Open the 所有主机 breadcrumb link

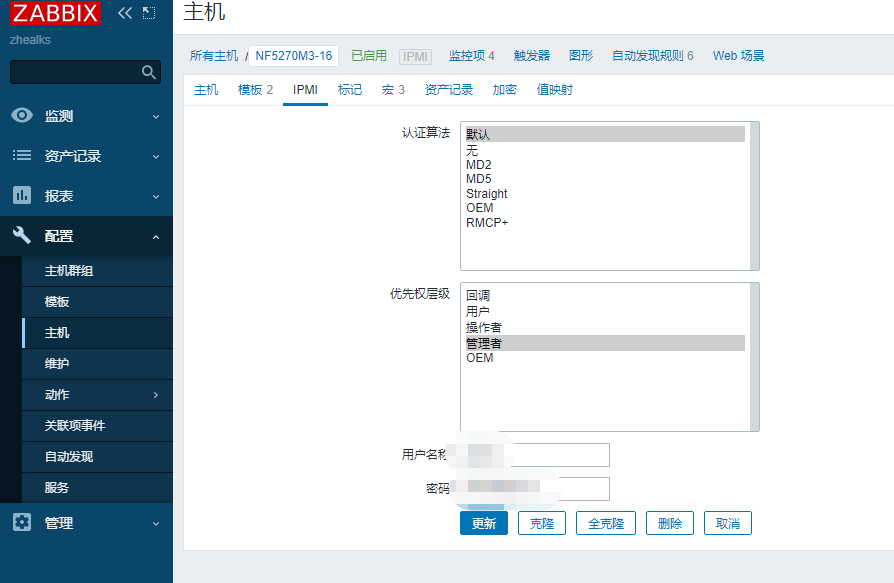(214, 56)
